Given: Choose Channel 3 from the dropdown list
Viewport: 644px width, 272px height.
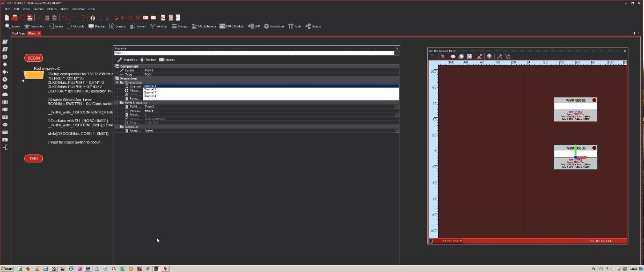Looking at the screenshot, I should tap(270, 92).
